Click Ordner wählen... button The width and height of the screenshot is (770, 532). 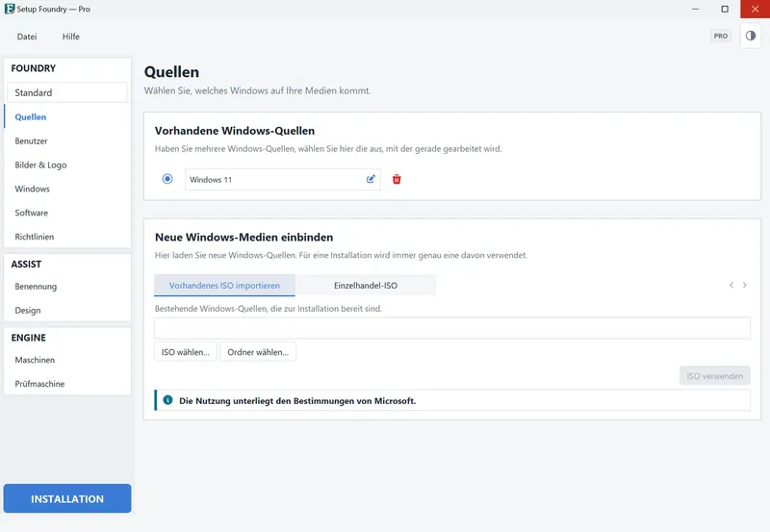point(258,352)
